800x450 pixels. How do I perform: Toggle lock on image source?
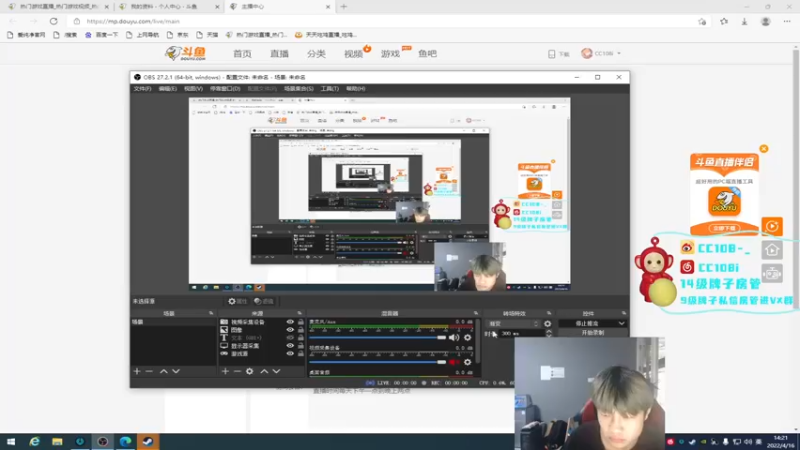click(x=301, y=330)
